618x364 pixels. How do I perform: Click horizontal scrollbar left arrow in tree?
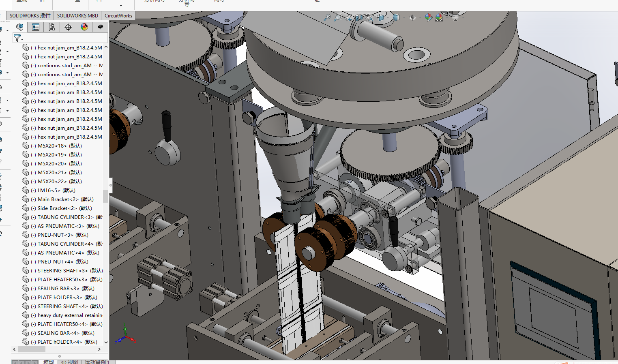tap(15, 349)
